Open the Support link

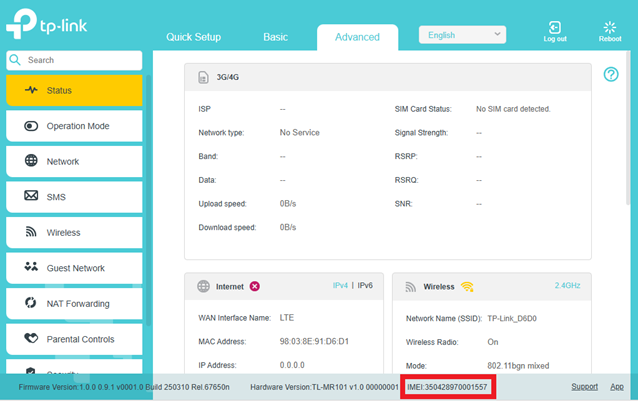coord(584,386)
